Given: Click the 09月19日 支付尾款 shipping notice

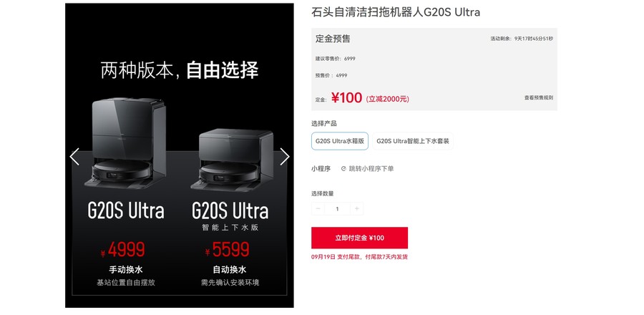Looking at the screenshot, I should 359,257.
